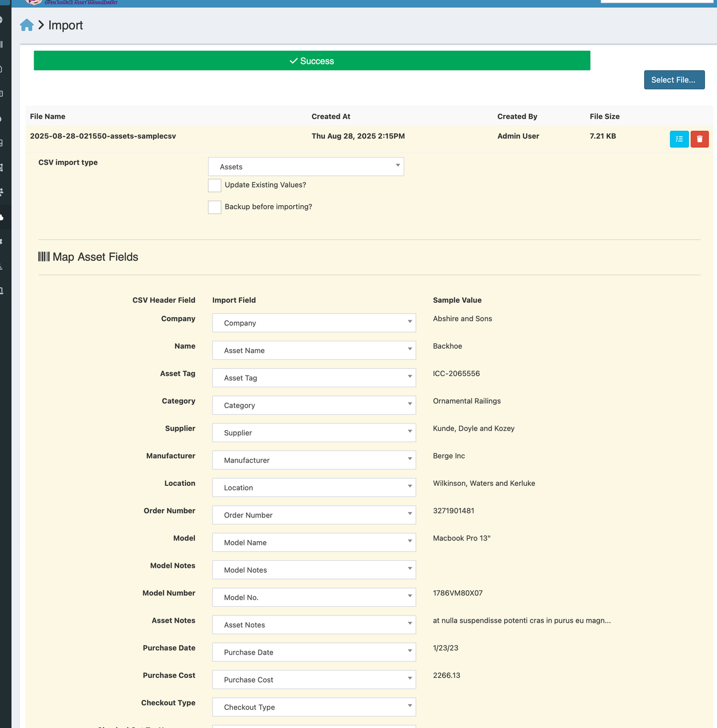Tick the Backup before importing checkbox
This screenshot has height=728, width=717.
click(215, 207)
